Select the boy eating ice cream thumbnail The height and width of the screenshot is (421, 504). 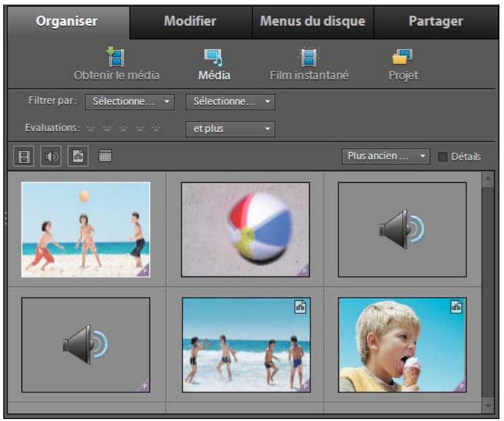(402, 345)
